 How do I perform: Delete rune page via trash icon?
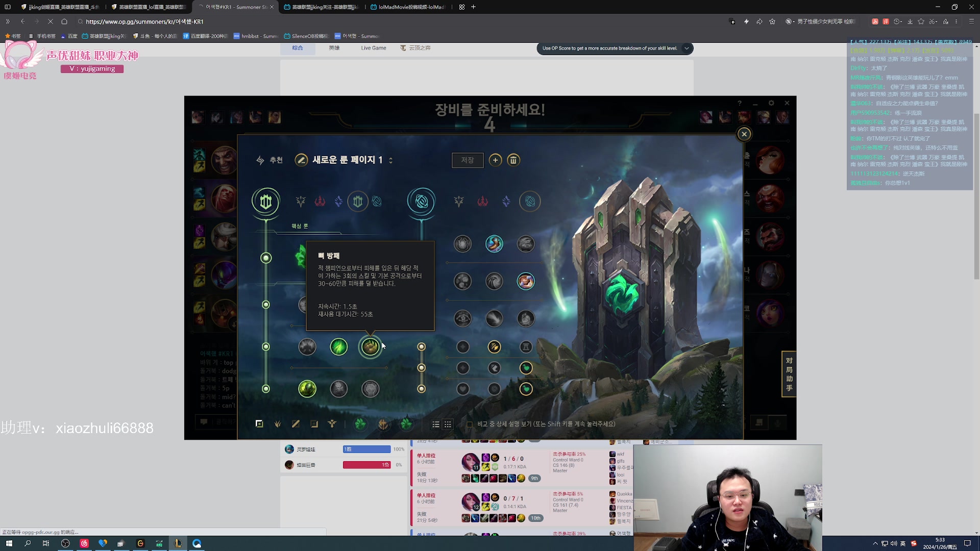513,160
